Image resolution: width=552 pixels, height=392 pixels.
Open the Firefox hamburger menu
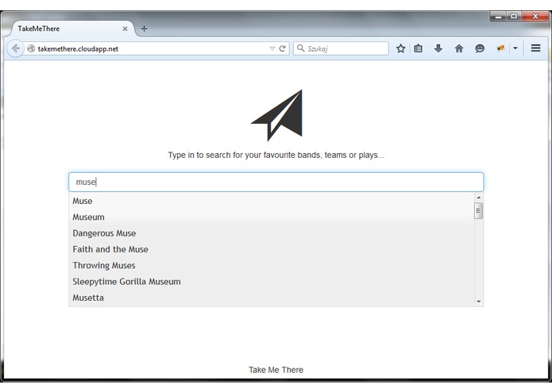point(536,48)
